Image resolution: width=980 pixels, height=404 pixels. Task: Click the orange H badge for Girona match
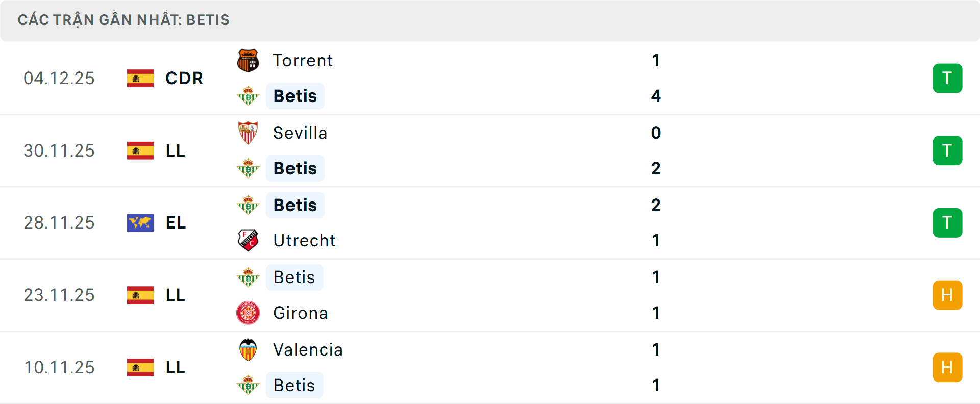pos(947,295)
